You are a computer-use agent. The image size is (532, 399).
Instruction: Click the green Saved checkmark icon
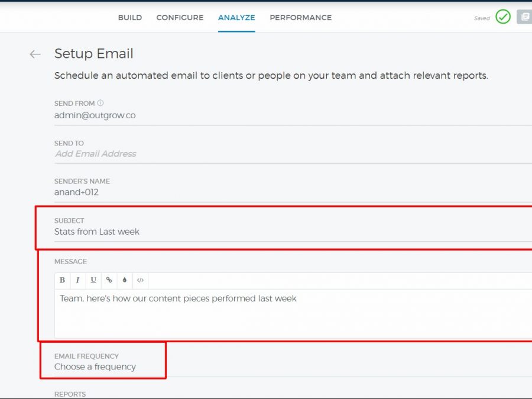(503, 17)
